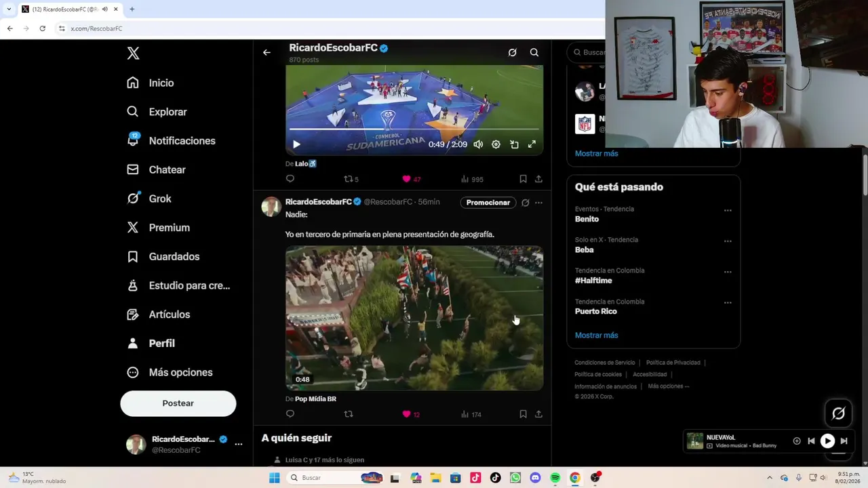The image size is (868, 488).
Task: Click Mostrar más under Puerto Rico trend
Action: tap(597, 335)
